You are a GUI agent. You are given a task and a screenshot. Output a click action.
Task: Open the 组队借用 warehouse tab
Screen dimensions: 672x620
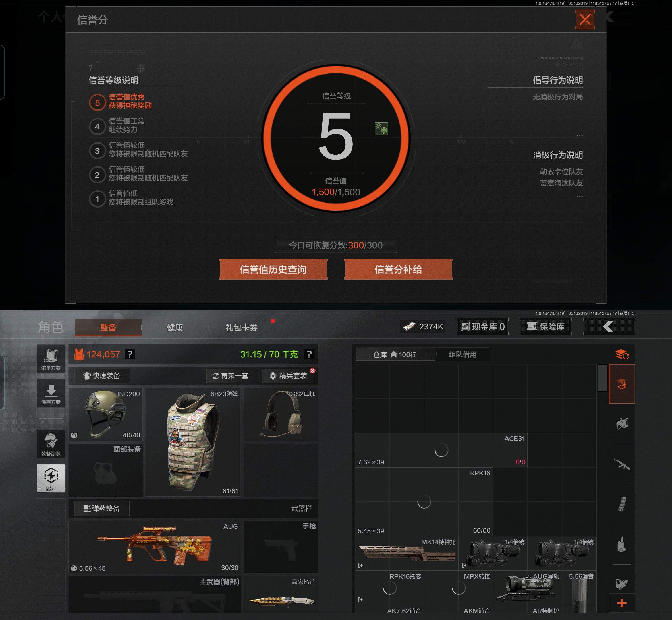[463, 354]
